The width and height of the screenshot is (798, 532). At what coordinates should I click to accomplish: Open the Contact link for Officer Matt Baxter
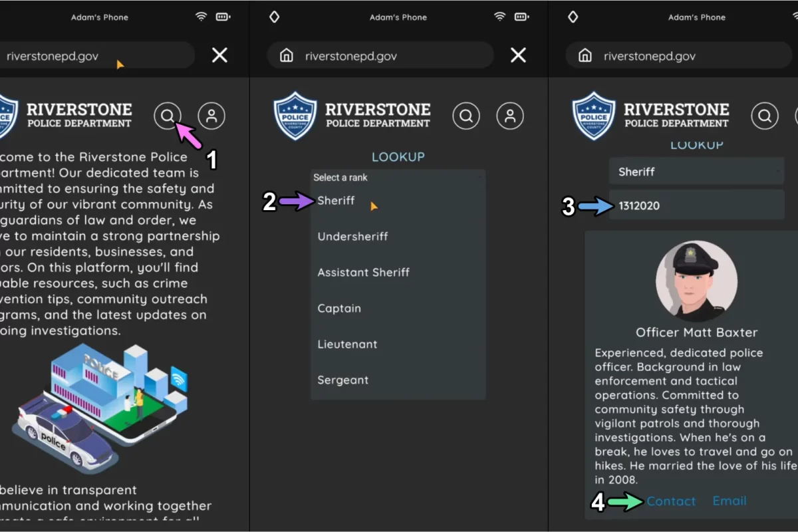click(671, 501)
